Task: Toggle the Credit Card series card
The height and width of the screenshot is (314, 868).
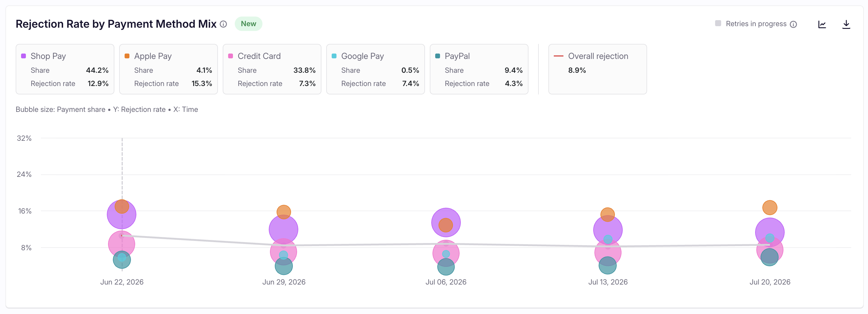Action: pos(272,69)
